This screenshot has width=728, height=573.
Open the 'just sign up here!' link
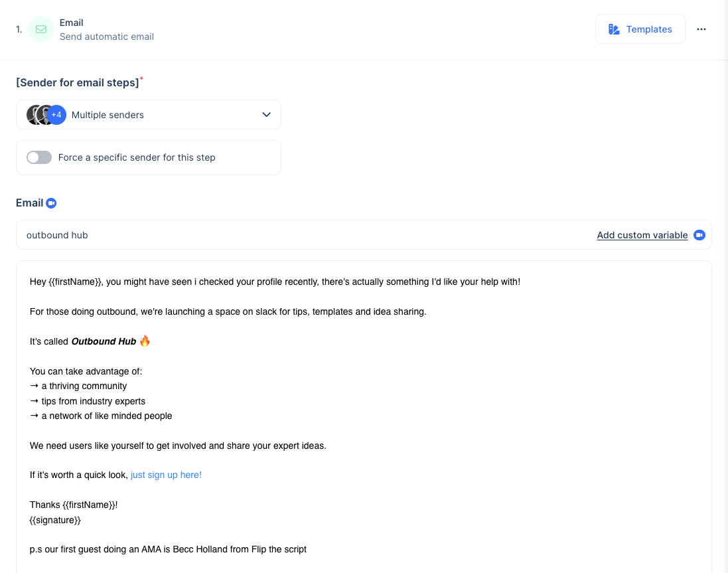166,475
